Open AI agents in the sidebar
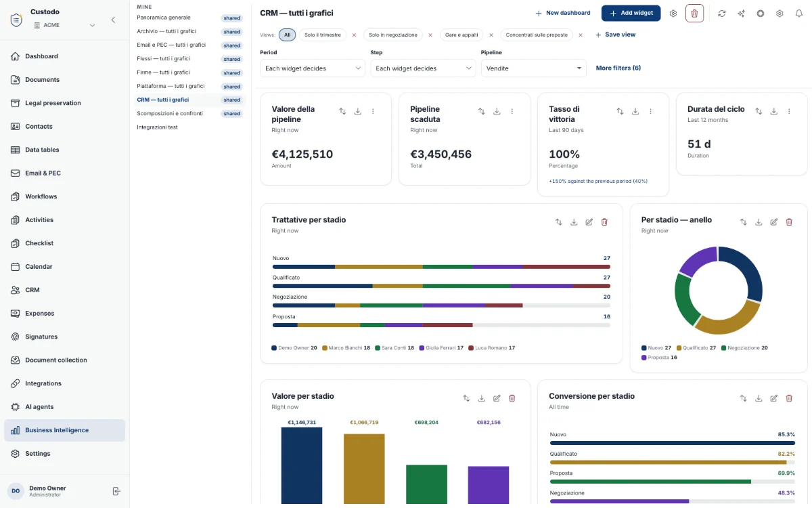 (64, 407)
